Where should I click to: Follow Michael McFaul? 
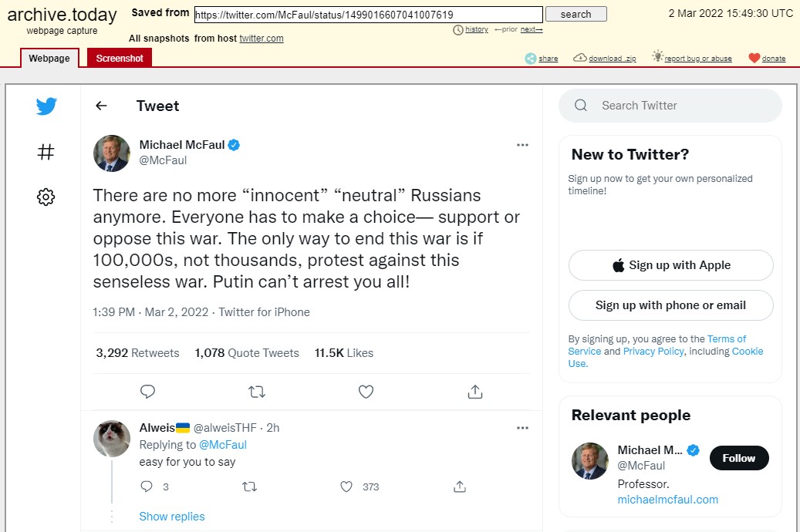pyautogui.click(x=738, y=458)
